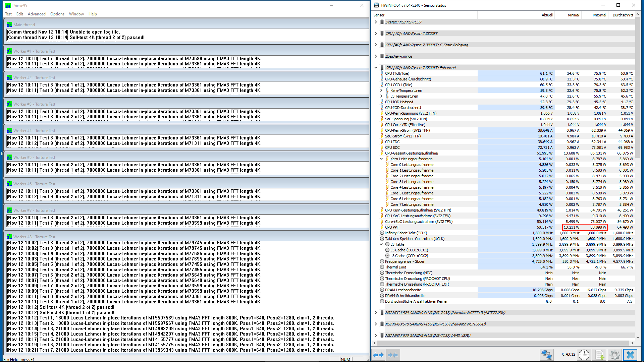This screenshot has width=644, height=362.
Task: Expand the Kern-Temperaturen row
Action: 381,90
